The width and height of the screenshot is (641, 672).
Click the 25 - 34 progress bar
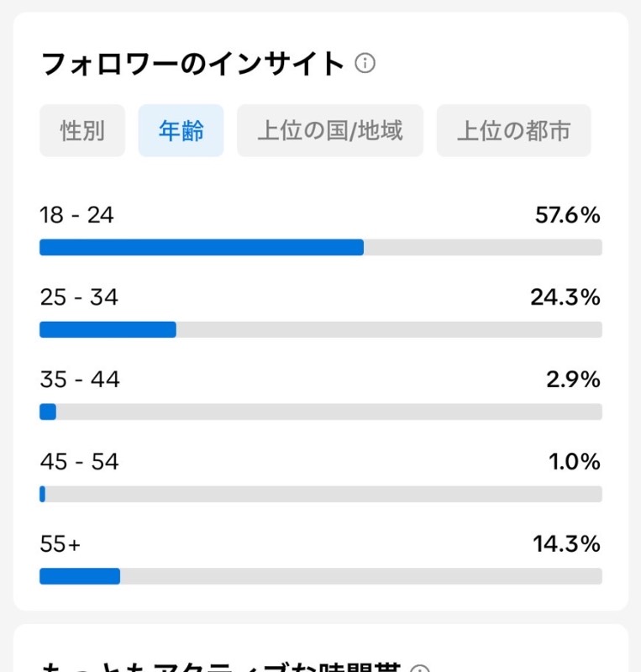click(x=321, y=329)
